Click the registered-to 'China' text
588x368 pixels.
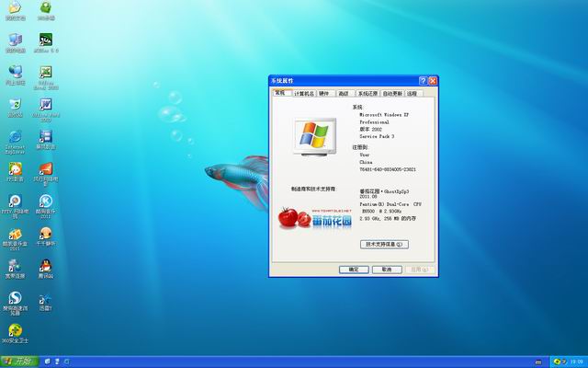click(366, 162)
